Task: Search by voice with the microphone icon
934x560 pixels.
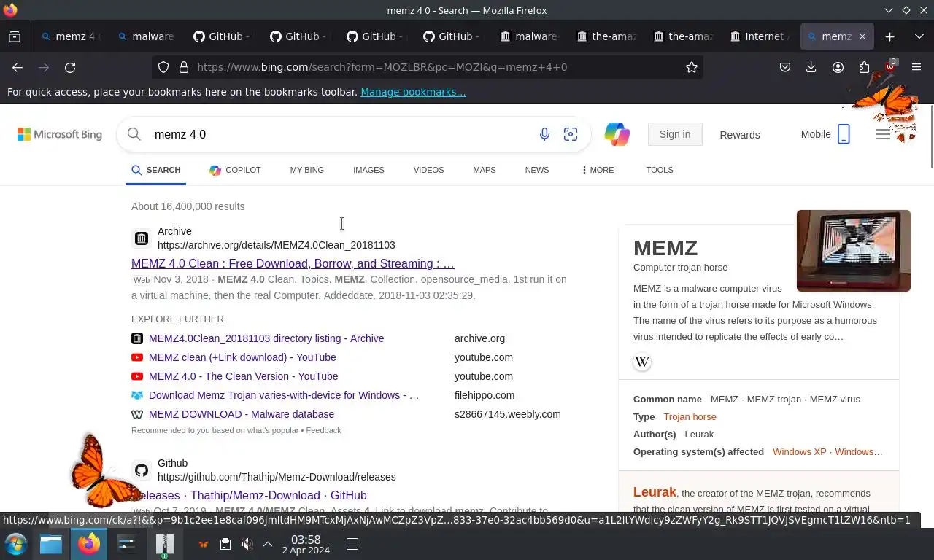Action: [544, 134]
